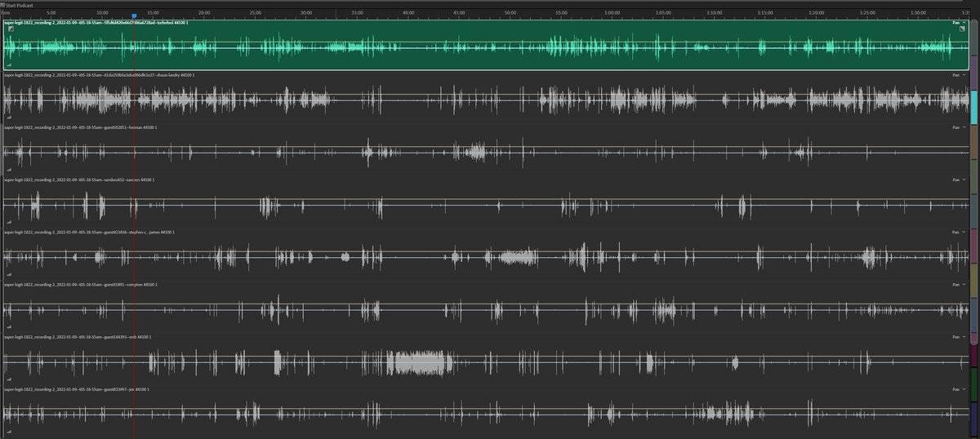Viewport: 980px width, 439px height.
Task: Click the green selected turbofool waveform clip
Action: click(485, 45)
